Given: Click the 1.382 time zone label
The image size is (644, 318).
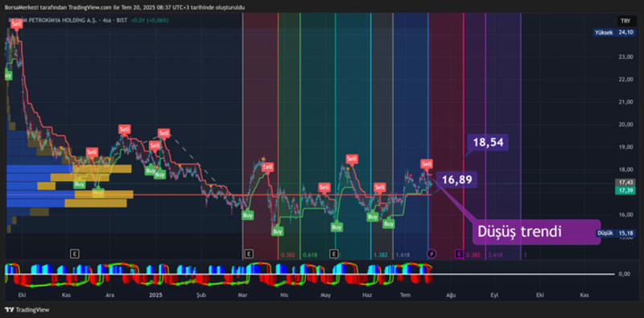Looking at the screenshot, I should pyautogui.click(x=381, y=255).
